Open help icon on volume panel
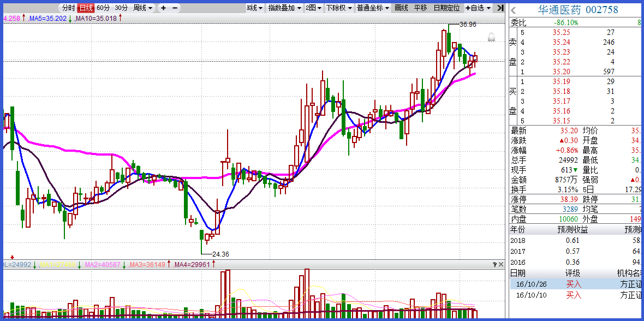644x321 pixels. (494, 264)
